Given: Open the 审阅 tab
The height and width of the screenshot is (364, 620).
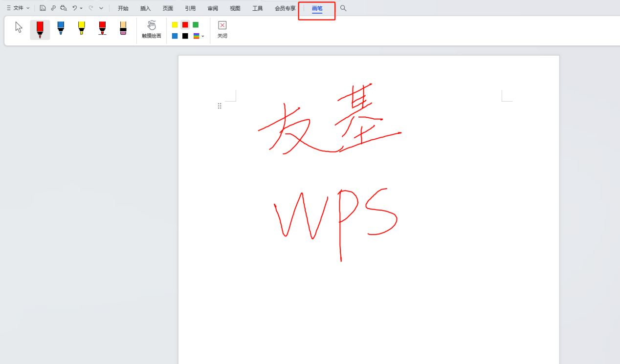Looking at the screenshot, I should point(213,8).
